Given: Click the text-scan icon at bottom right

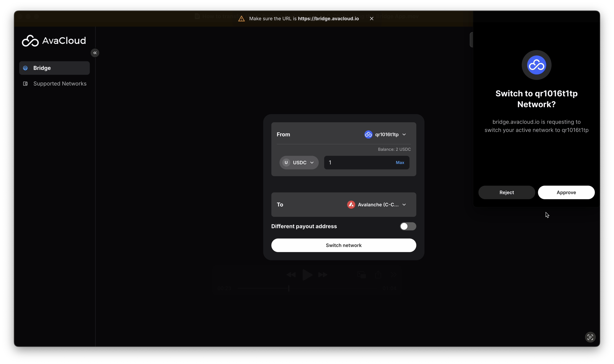Looking at the screenshot, I should pyautogui.click(x=590, y=337).
